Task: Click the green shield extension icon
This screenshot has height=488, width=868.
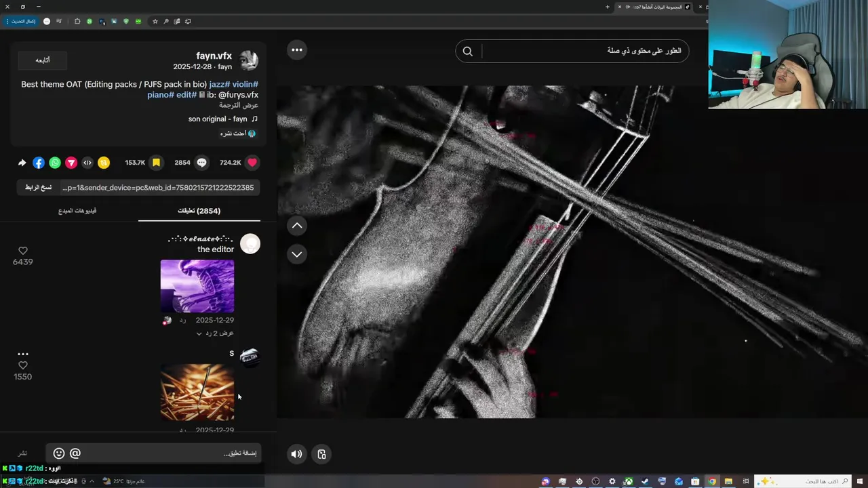Action: 126,21
